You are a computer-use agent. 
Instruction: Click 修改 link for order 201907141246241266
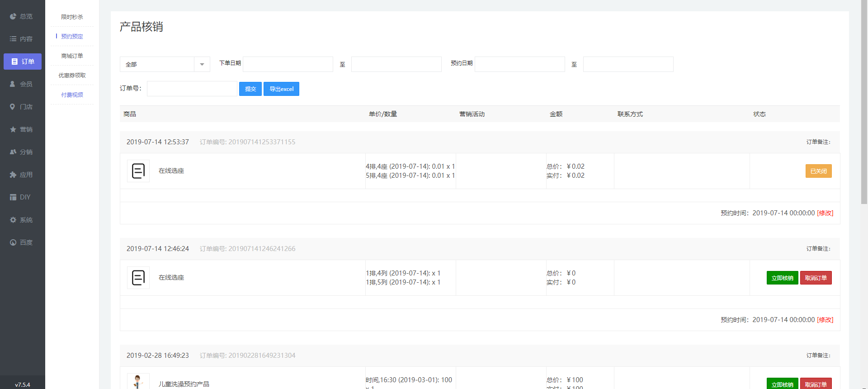(825, 320)
